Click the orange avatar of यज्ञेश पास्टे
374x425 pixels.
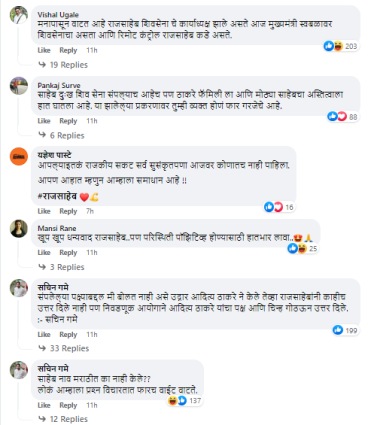(x=19, y=156)
